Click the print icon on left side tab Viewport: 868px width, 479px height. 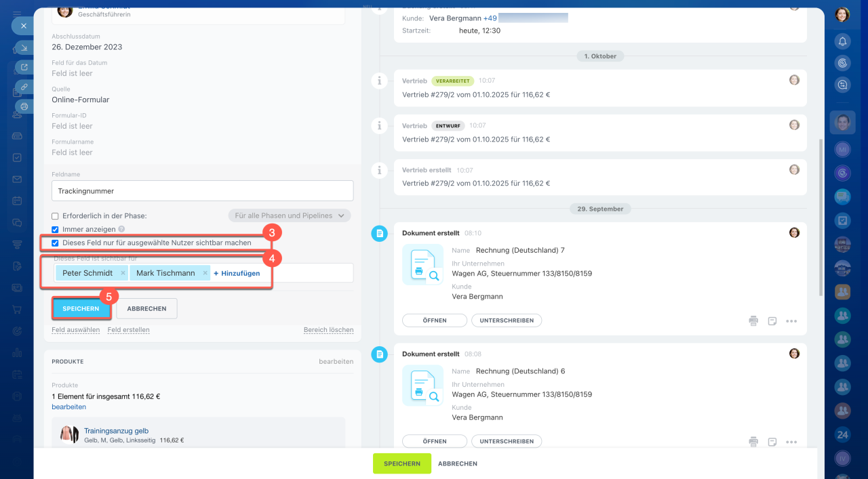point(24,106)
